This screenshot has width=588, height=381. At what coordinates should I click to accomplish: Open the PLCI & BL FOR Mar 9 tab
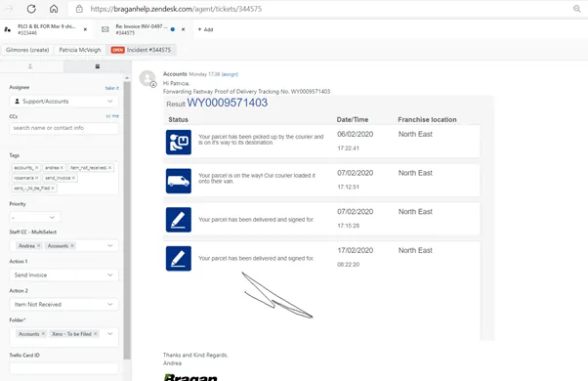(46, 29)
